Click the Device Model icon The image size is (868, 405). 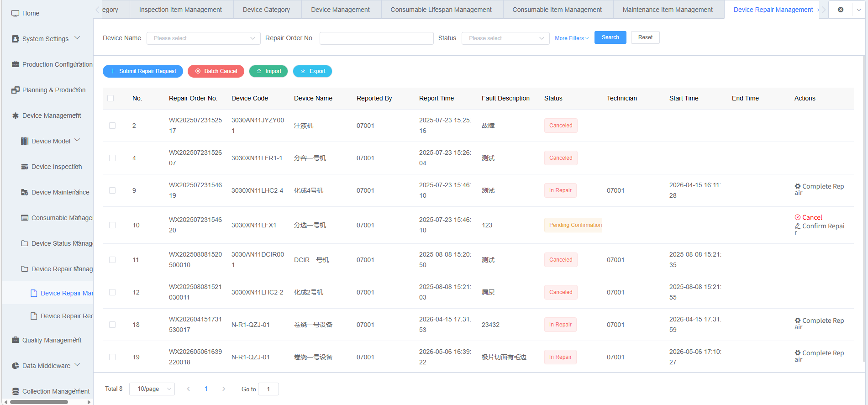25,141
